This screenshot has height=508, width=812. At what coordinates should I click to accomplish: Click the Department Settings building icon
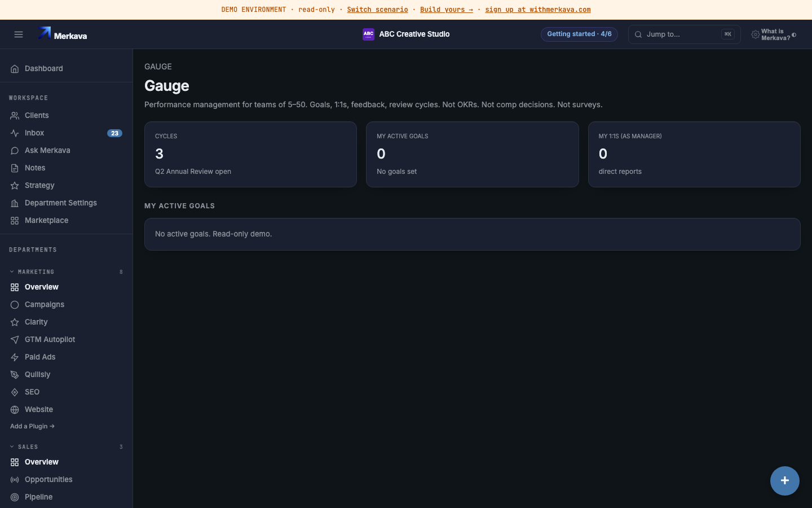[15, 203]
